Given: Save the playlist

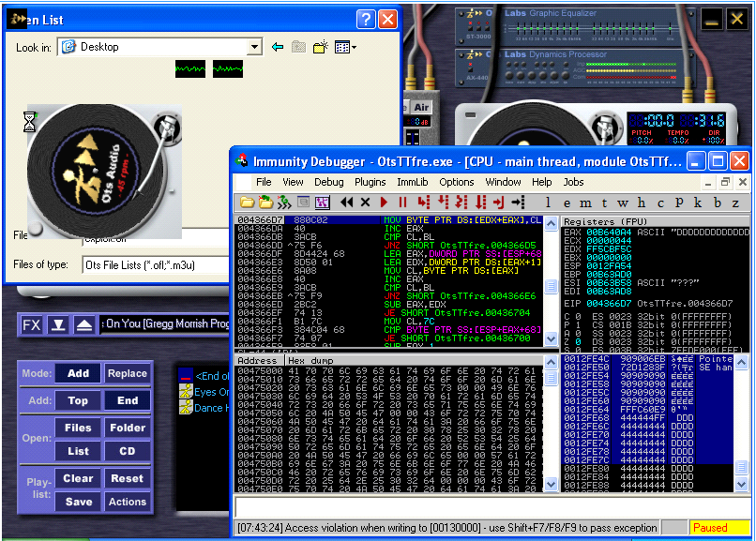Looking at the screenshot, I should (x=78, y=502).
